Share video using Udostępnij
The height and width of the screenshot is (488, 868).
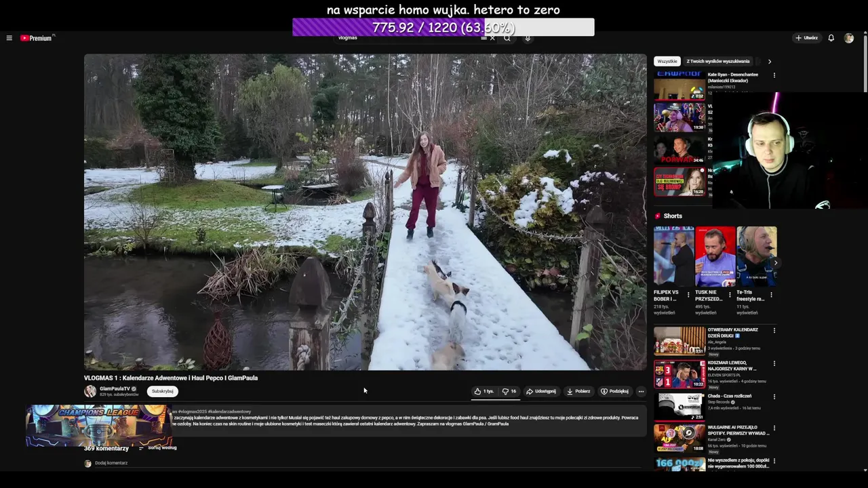tap(541, 391)
